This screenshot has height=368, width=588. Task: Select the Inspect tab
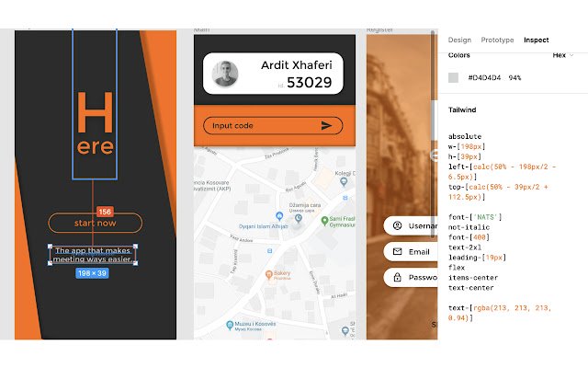(536, 40)
